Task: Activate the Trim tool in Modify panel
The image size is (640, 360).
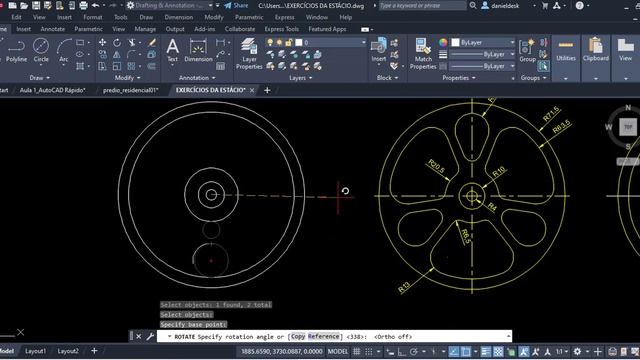Action: 132,42
